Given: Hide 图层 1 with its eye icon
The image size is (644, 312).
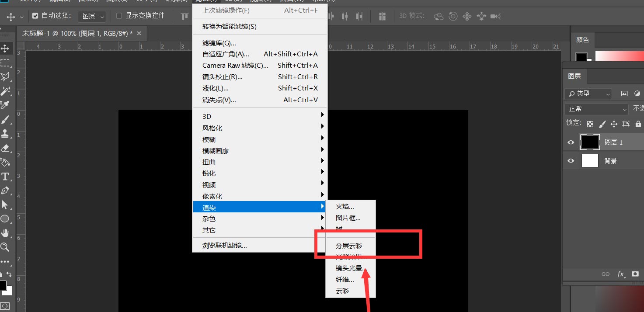Looking at the screenshot, I should point(571,142).
